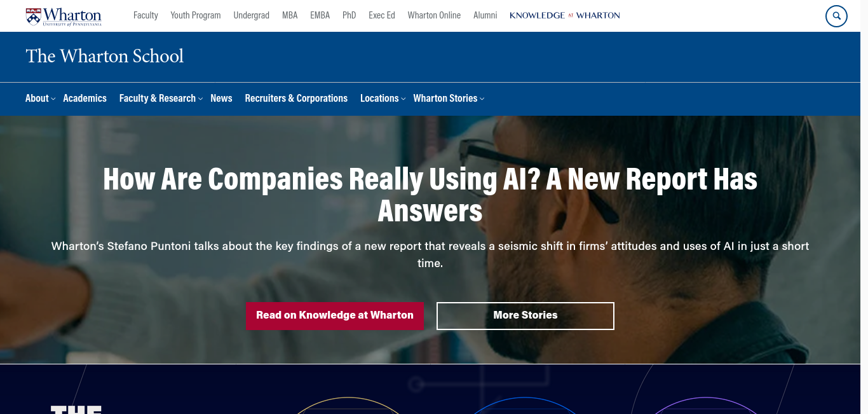Image resolution: width=868 pixels, height=414 pixels.
Task: Open the News menu item
Action: (221, 98)
